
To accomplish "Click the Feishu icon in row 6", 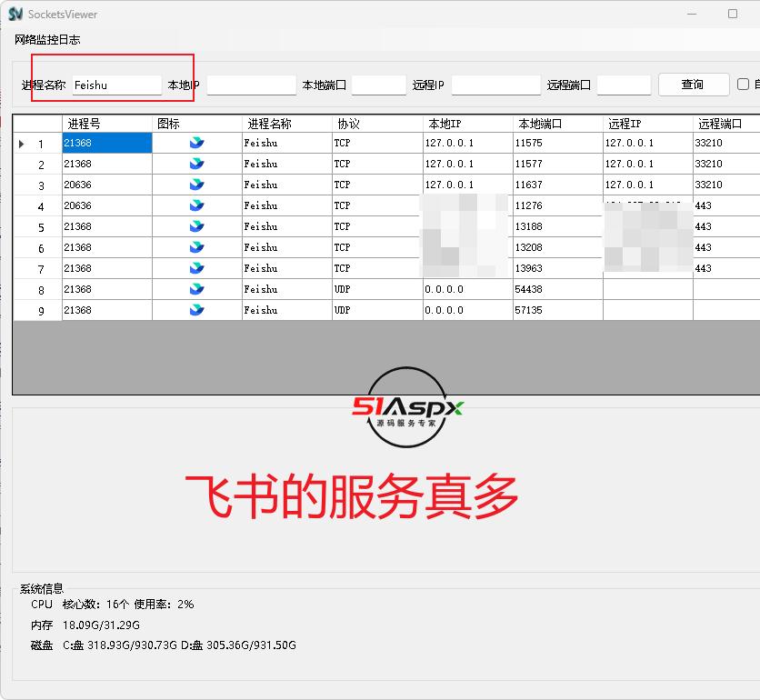I will [196, 246].
